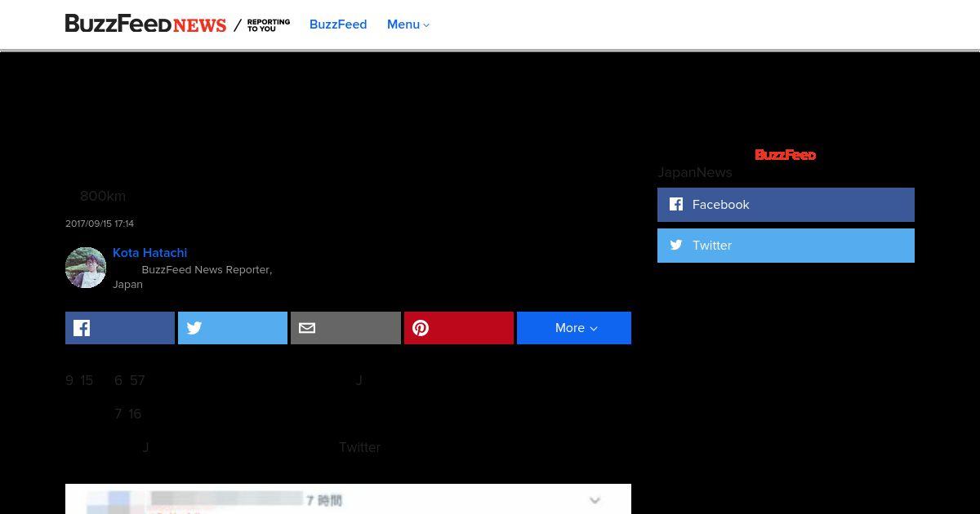Expand the More sharing options
980x514 pixels.
coord(574,328)
